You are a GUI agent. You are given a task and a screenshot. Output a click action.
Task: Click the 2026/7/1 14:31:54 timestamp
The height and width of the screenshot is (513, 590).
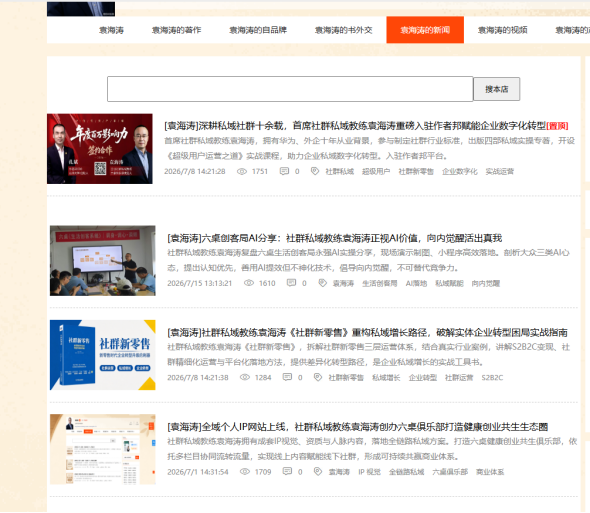[198, 472]
